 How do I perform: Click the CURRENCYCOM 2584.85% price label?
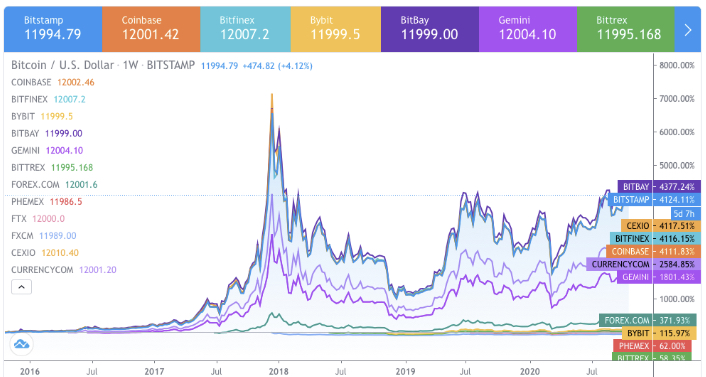(x=643, y=264)
